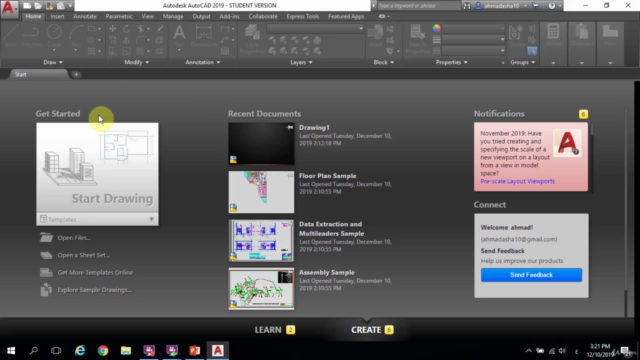Screen dimensions: 640x360
Task: Open the Data Extraction and Multileaders Sample thumbnail
Action: pyautogui.click(x=261, y=240)
